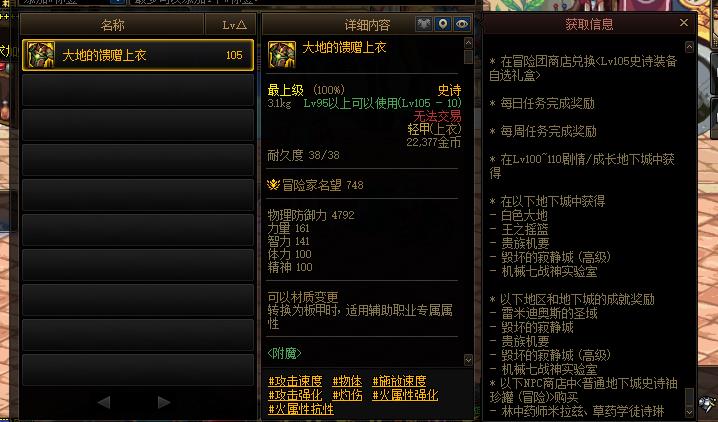Select the 大地的馈赠上衣 list row
The width and height of the screenshot is (718, 422).
click(x=138, y=55)
